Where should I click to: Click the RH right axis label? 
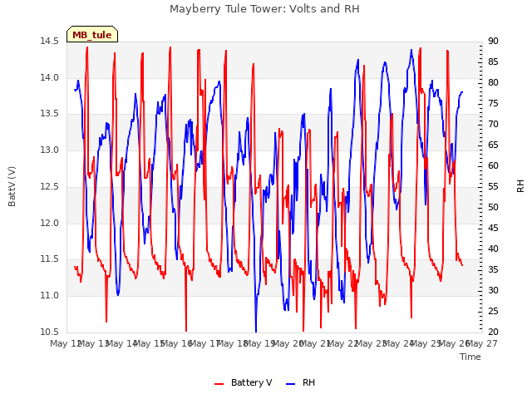(520, 186)
